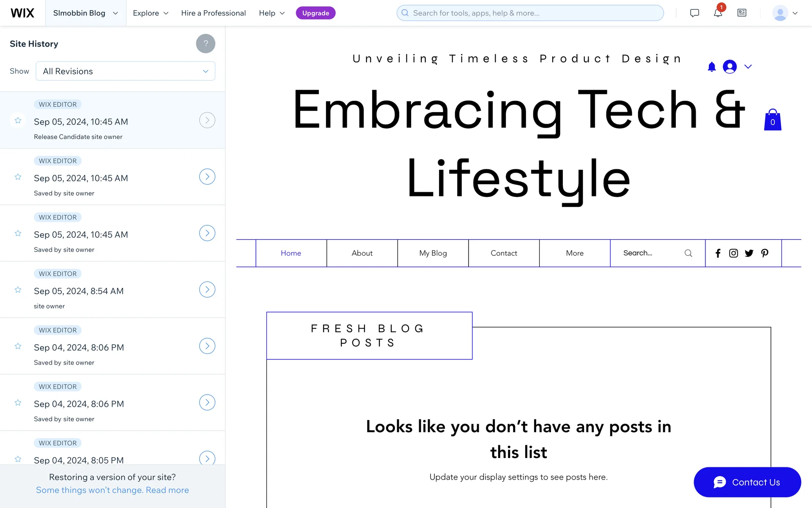Star the Sep 05, 8:54 AM revision

[18, 290]
